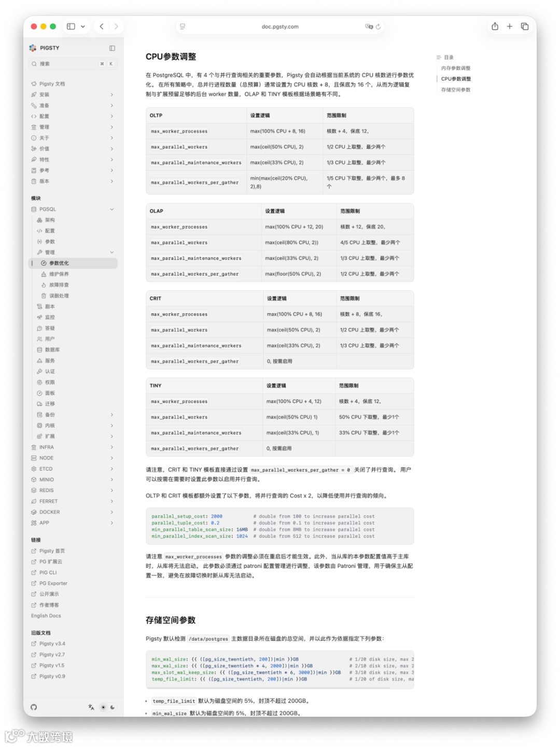Open English Docs link
Image resolution: width=560 pixels, height=747 pixels.
tap(46, 616)
